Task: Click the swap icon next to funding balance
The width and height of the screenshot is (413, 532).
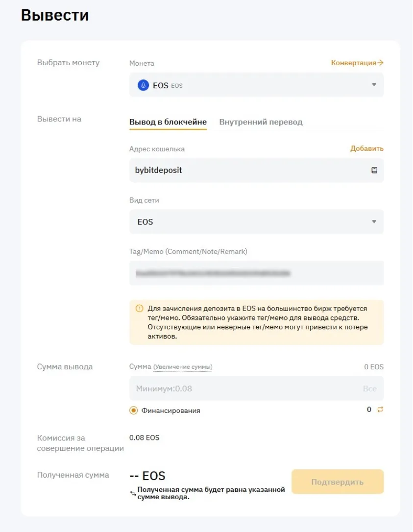Action: tap(380, 410)
